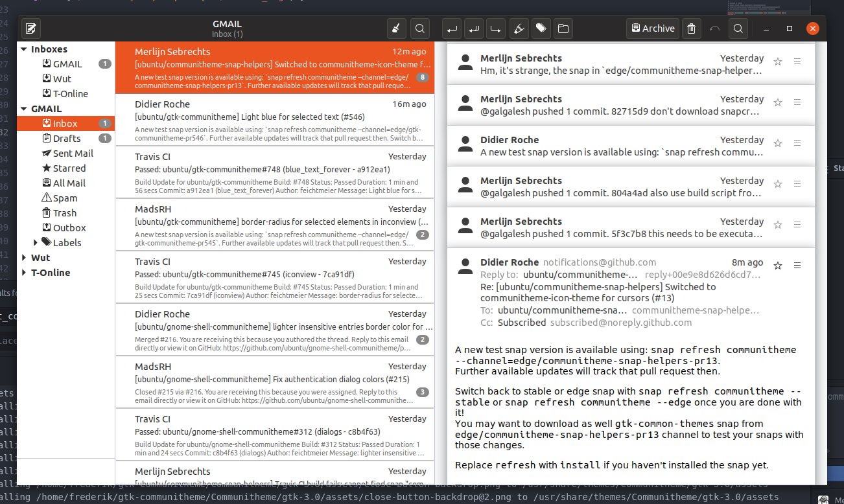Open the Spam folder
The image size is (844, 504).
[65, 198]
